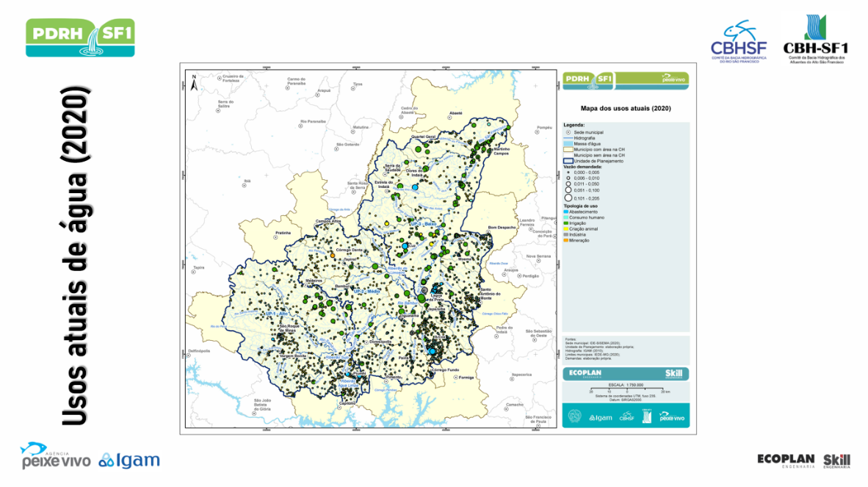Click the white peixe vivo logo in map footer

pos(672,416)
